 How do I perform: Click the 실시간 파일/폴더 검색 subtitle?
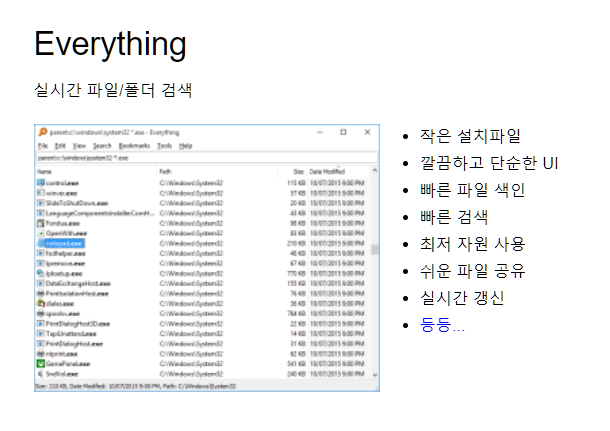coord(113,90)
